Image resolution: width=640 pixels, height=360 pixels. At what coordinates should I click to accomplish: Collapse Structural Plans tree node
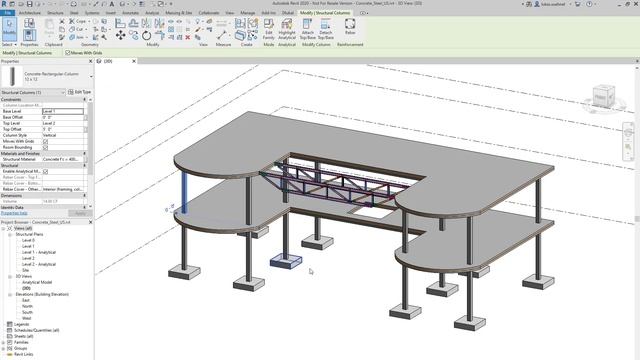tap(10, 235)
